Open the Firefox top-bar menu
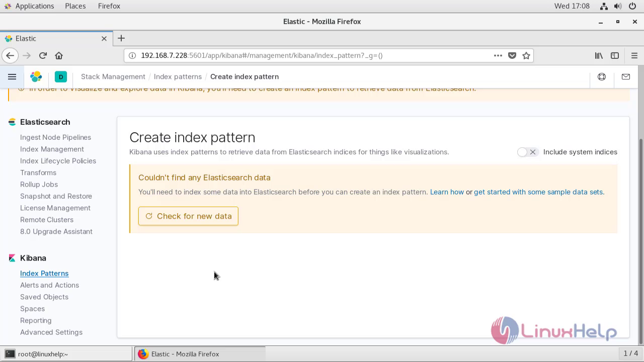This screenshot has height=362, width=644. 109,6
